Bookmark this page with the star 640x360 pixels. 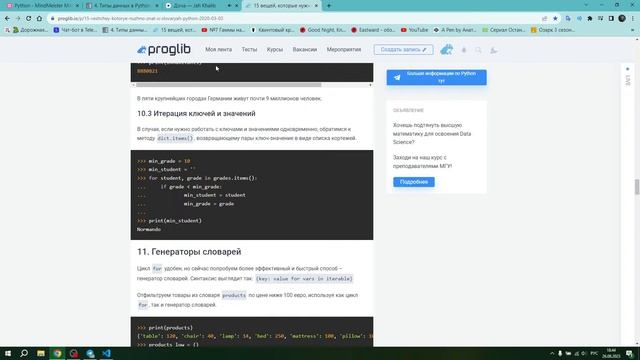[555, 18]
